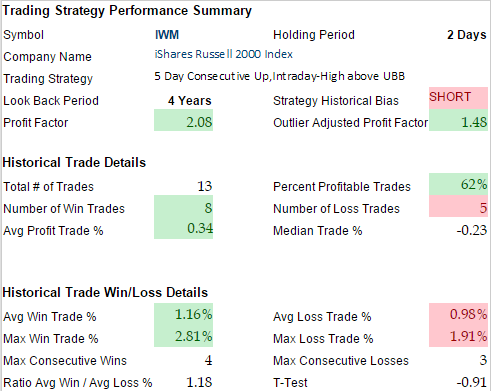This screenshot has width=491, height=391.
Task: Click the Trading Strategy description text
Action: point(279,76)
